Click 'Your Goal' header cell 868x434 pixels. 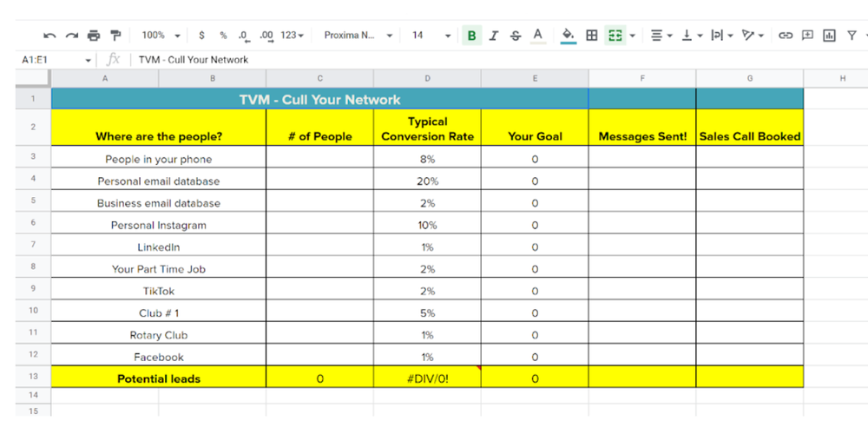[x=535, y=128]
